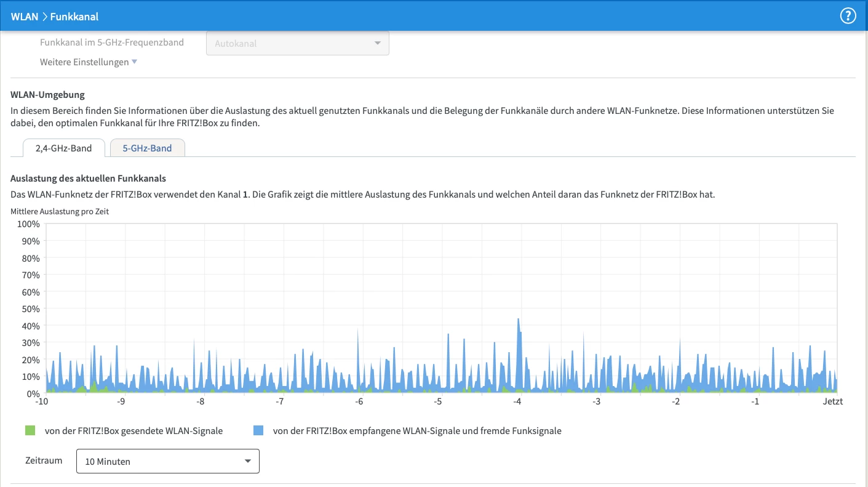868x487 pixels.
Task: Click the 'WLAN-Umgebung' heading
Action: [48, 95]
